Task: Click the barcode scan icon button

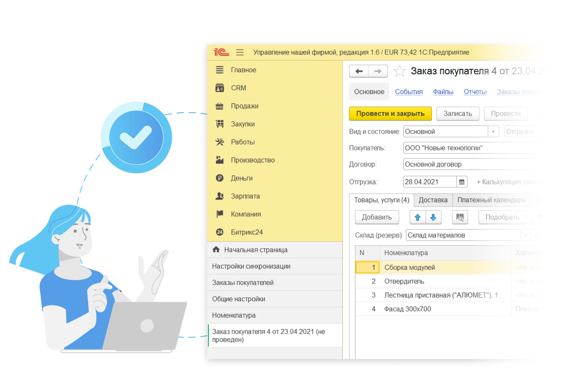Action: click(x=460, y=217)
